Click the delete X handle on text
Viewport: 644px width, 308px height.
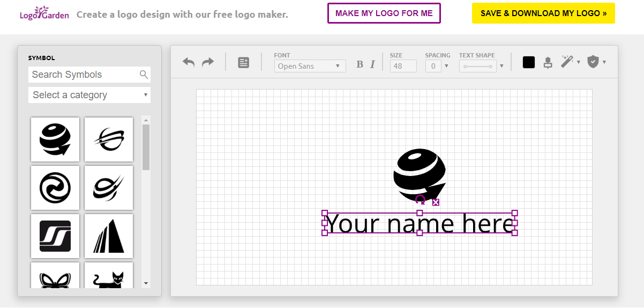point(436,202)
